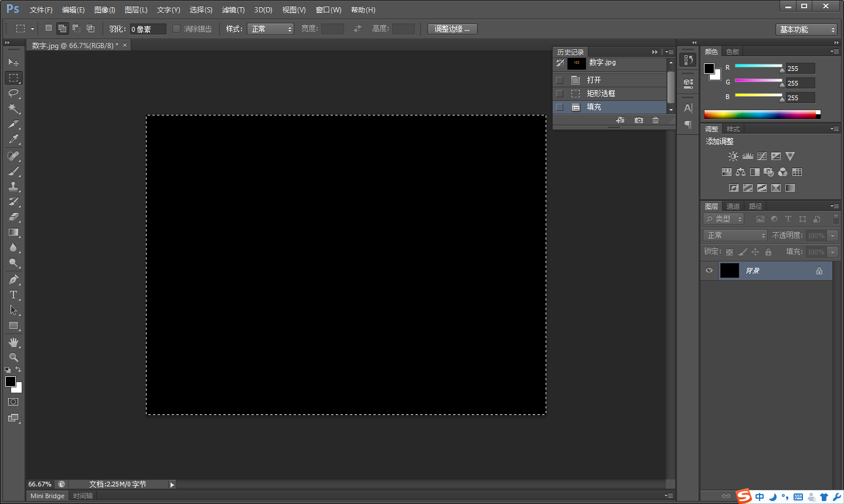Open the layer filter 类型 dropdown
The image size is (844, 504).
[x=724, y=219]
